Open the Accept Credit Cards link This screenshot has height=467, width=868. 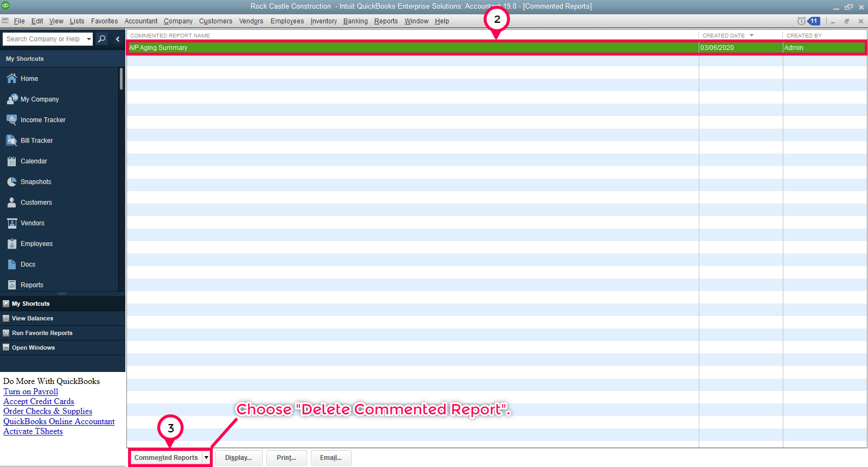point(39,401)
